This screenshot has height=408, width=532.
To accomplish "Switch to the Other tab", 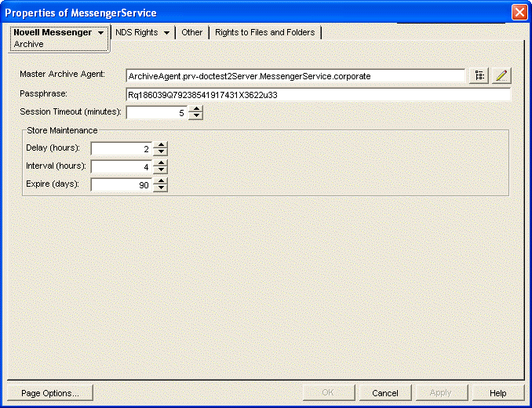I will [x=191, y=33].
